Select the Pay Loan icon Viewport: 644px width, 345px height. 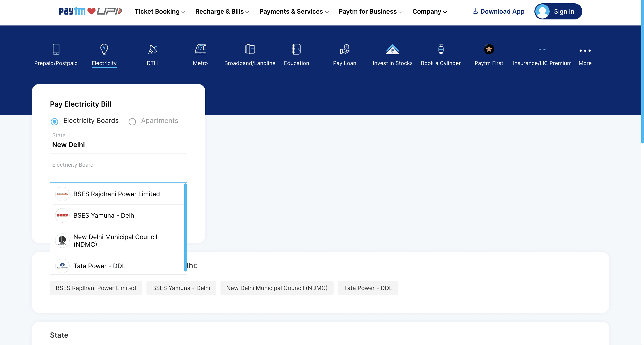(345, 49)
